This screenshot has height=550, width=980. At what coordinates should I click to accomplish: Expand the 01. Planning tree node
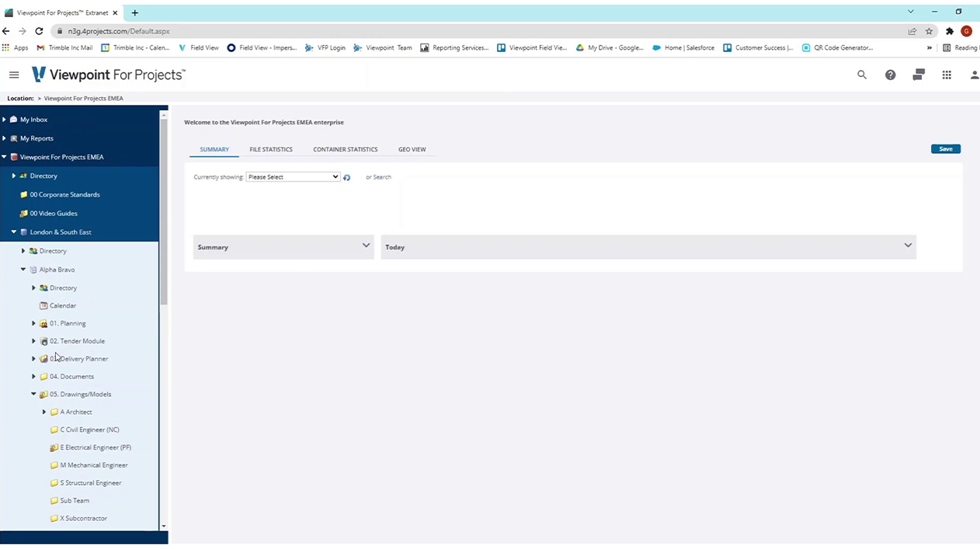[x=33, y=323]
